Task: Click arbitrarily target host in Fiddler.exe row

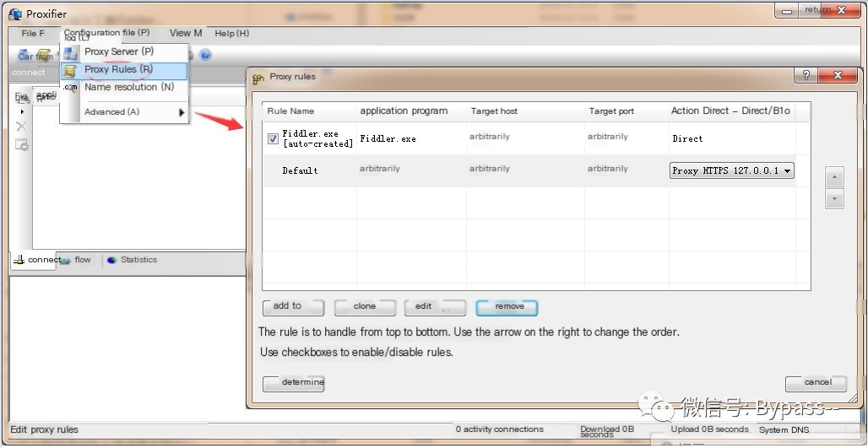Action: click(x=490, y=137)
